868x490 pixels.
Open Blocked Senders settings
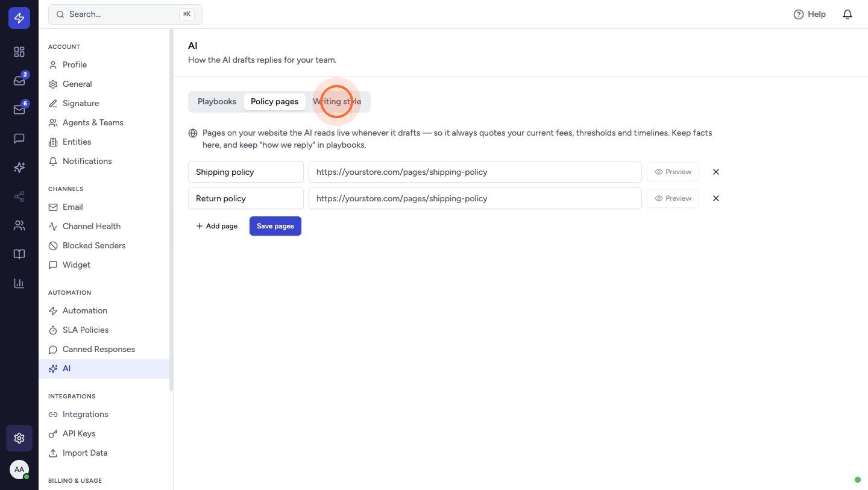click(x=104, y=245)
